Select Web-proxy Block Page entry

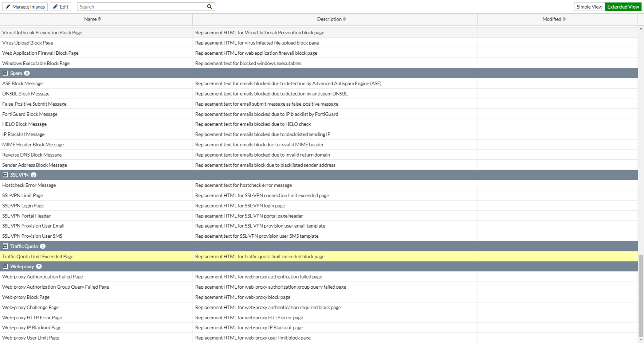pos(26,297)
